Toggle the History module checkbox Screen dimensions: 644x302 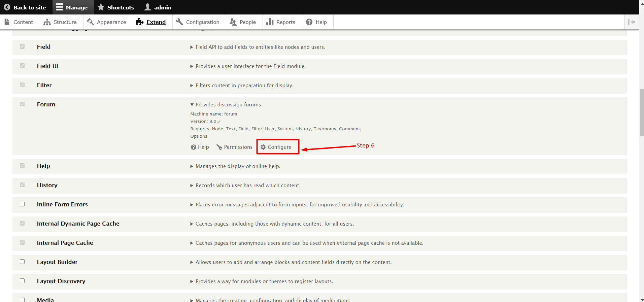point(22,185)
